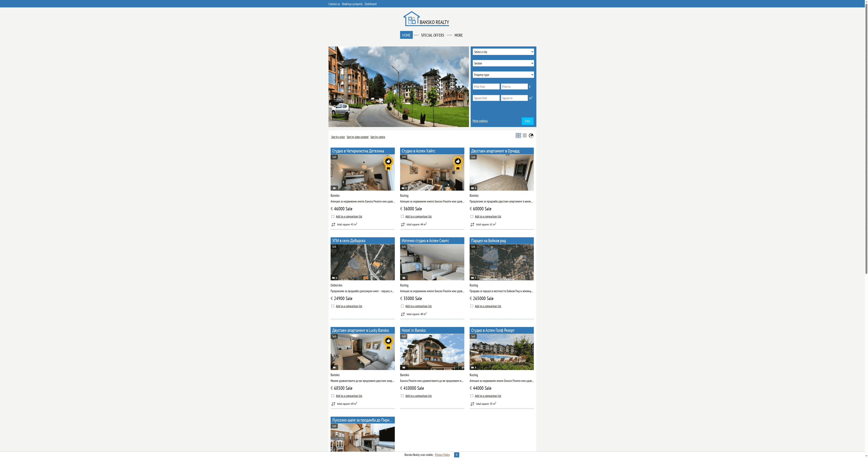Viewport: 868px width, 458px height.
Task: Check Add to a comparison list under Hotel in Bansko
Action: (x=402, y=396)
